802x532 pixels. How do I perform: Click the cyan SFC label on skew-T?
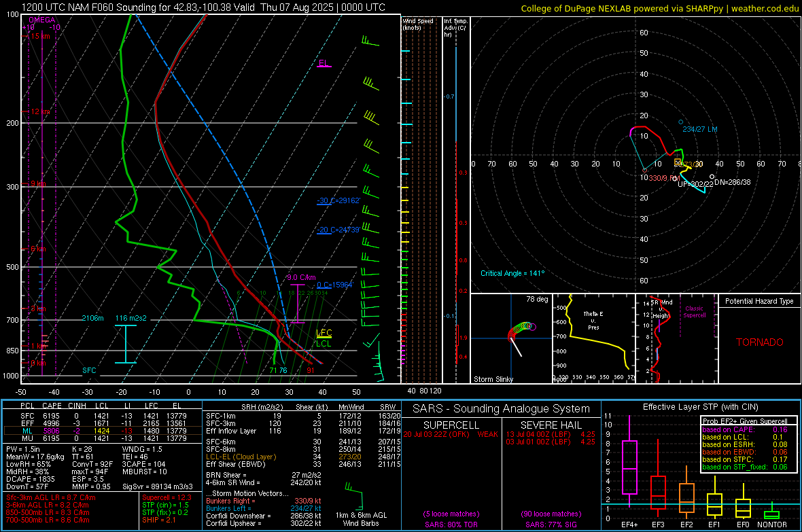click(x=89, y=370)
